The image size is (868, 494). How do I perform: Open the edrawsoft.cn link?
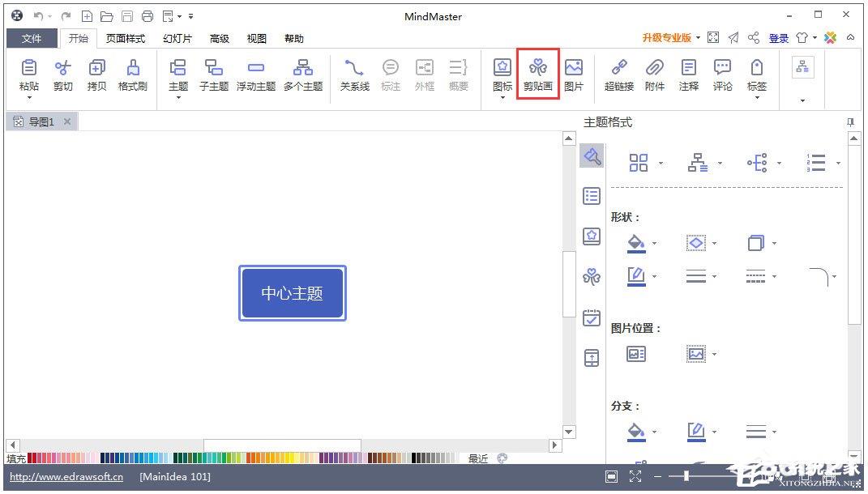(x=66, y=476)
